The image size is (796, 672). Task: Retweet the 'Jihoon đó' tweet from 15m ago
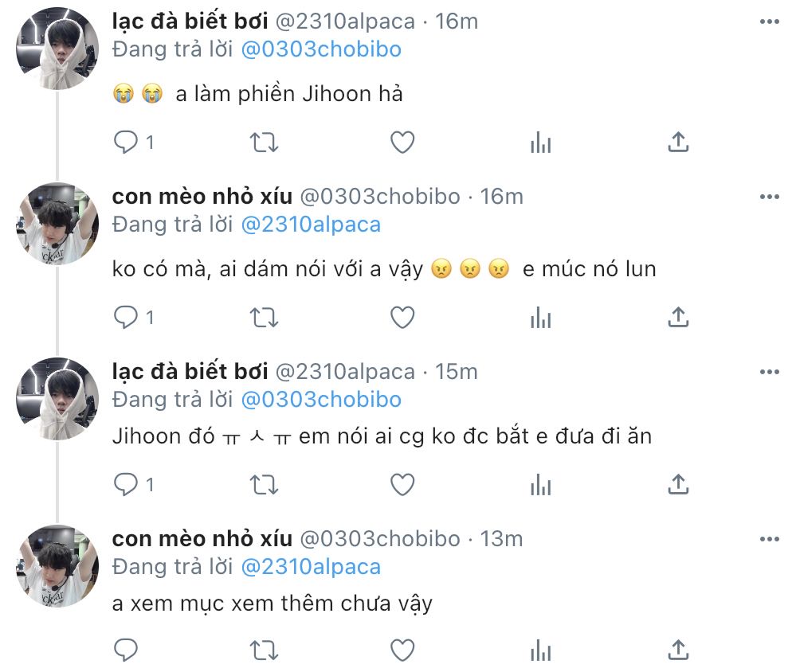264,485
